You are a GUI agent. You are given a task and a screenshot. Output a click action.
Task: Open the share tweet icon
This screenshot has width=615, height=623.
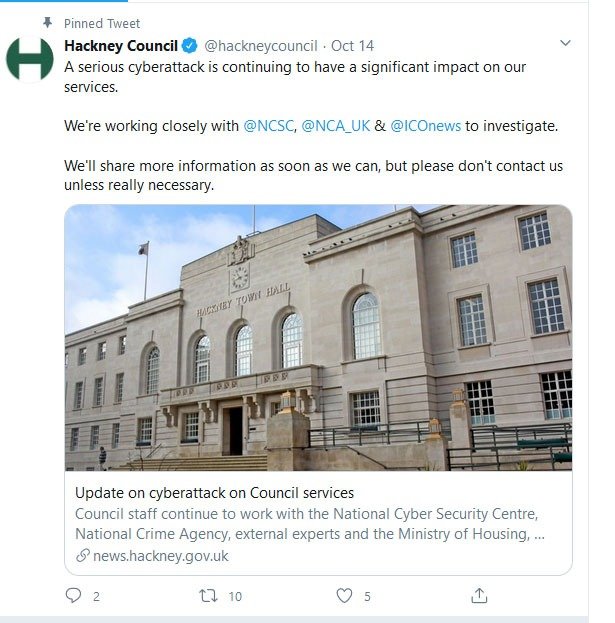[x=479, y=596]
